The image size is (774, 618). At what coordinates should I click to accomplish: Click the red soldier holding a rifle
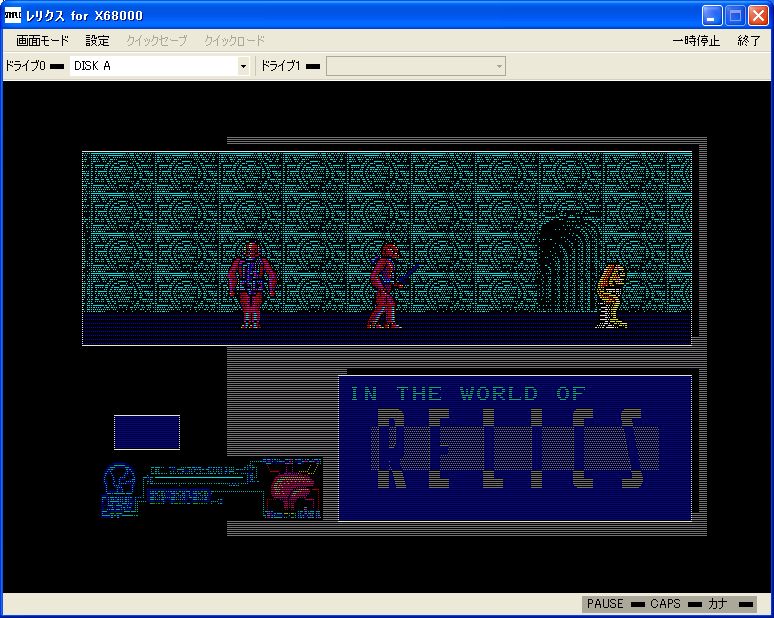click(x=391, y=286)
